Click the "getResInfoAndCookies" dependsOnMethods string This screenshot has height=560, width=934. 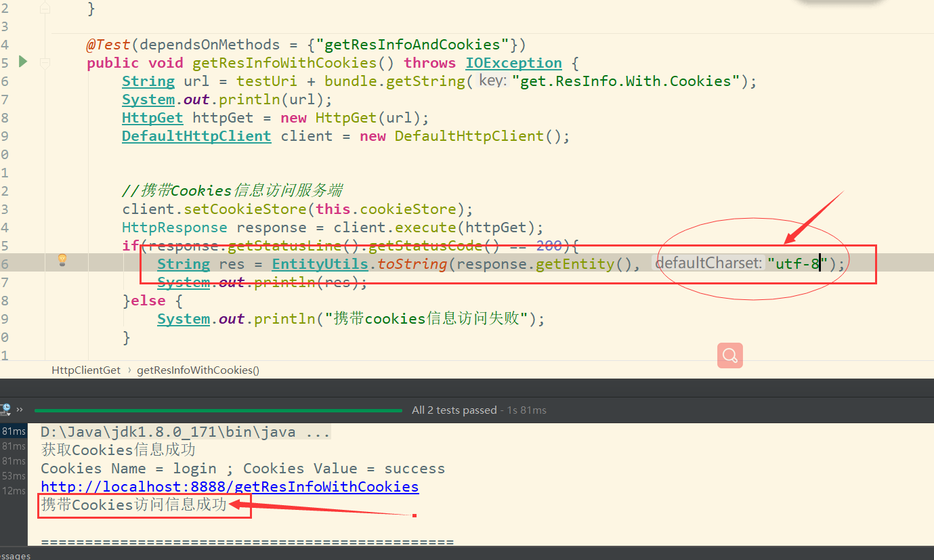pyautogui.click(x=412, y=45)
